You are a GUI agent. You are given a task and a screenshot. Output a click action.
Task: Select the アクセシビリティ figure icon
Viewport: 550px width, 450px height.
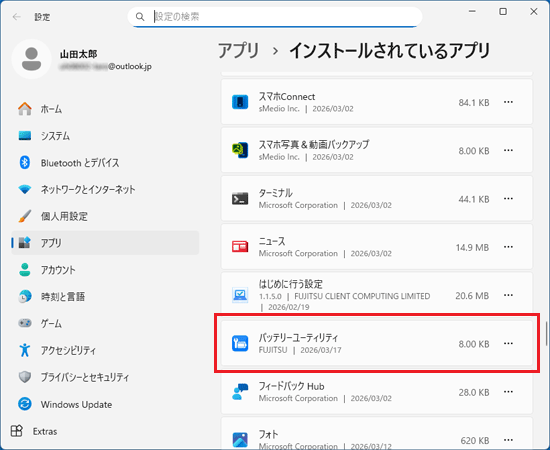(25, 350)
